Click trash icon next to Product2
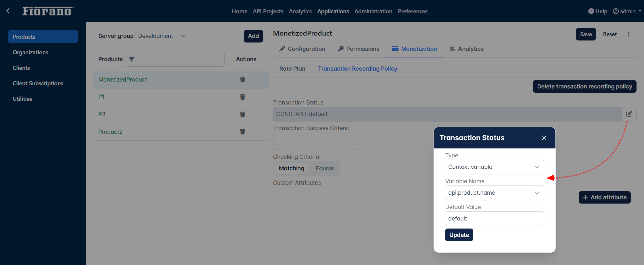Image resolution: width=644 pixels, height=265 pixels. click(x=242, y=132)
